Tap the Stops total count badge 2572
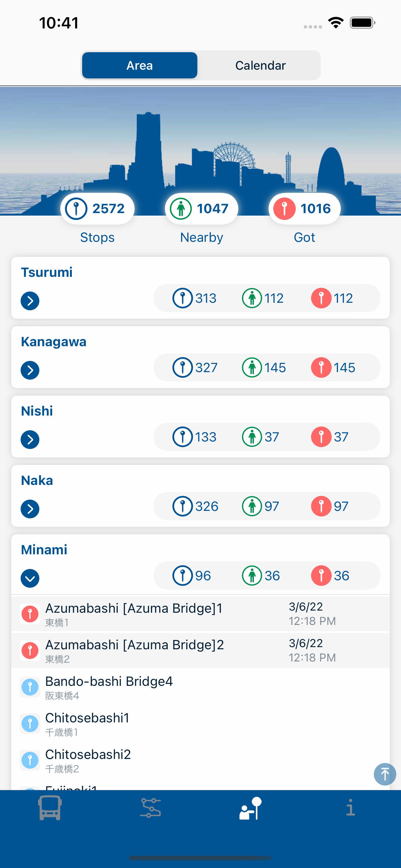The image size is (401, 868). (97, 209)
